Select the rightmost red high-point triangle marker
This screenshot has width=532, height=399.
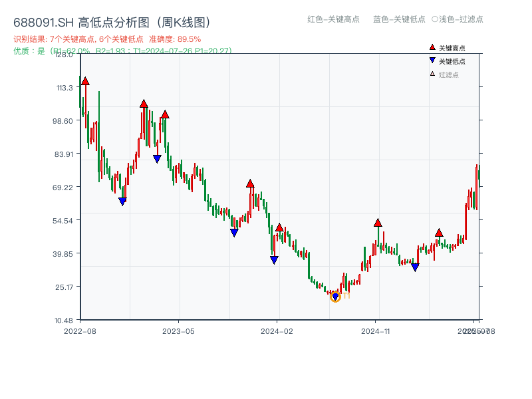pos(439,233)
